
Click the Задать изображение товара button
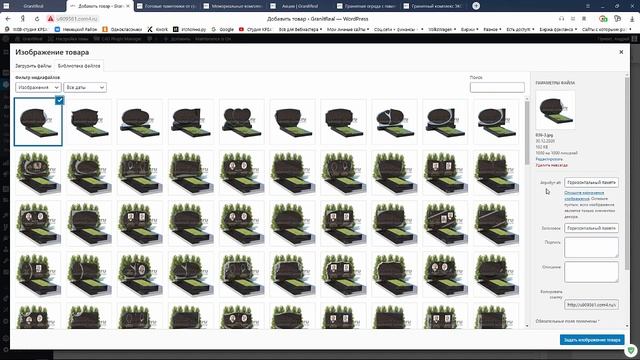tap(592, 340)
